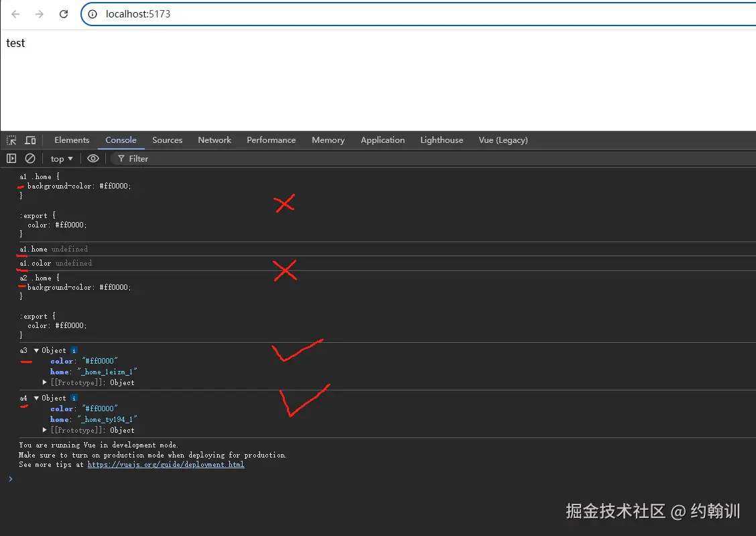The image size is (756, 536).
Task: Click the "_home_ty194_1" value
Action: pos(107,420)
